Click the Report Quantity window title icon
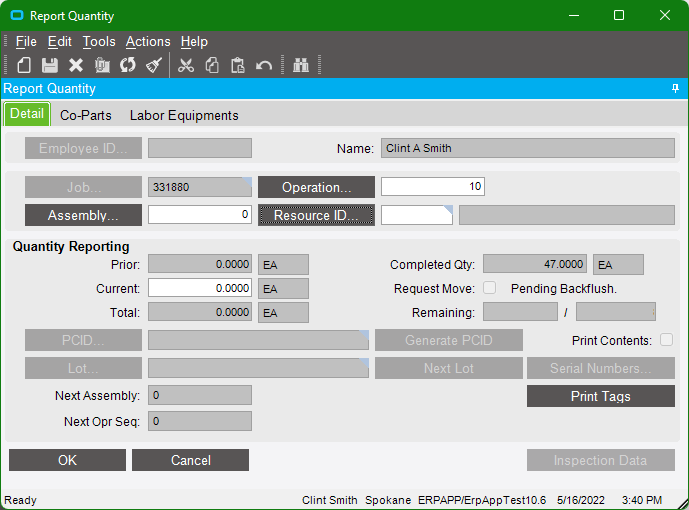The width and height of the screenshot is (689, 510). click(x=17, y=16)
